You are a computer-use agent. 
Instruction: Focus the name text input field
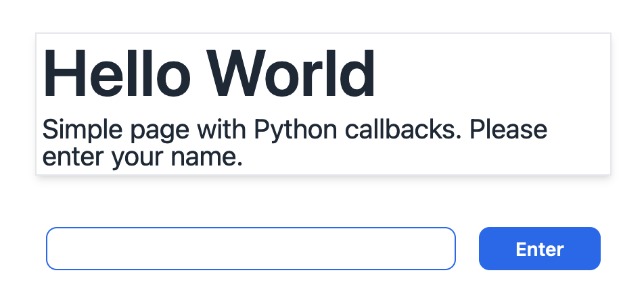coord(250,249)
